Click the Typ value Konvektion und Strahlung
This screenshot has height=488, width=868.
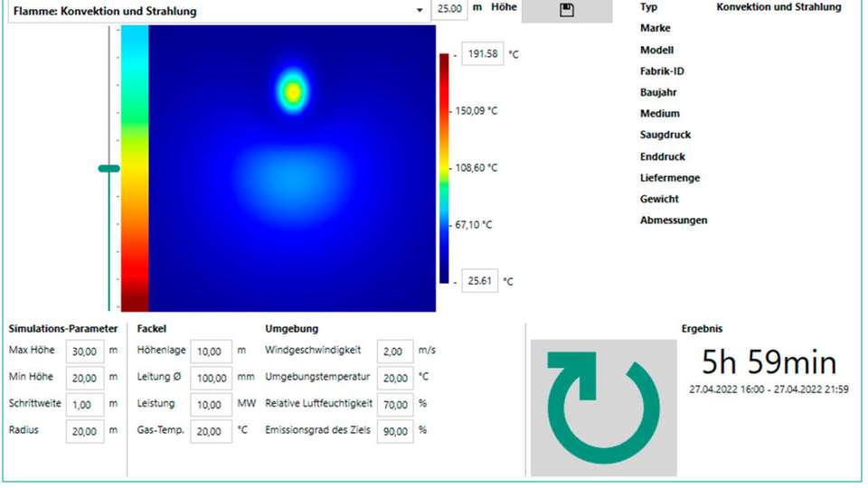tap(778, 7)
